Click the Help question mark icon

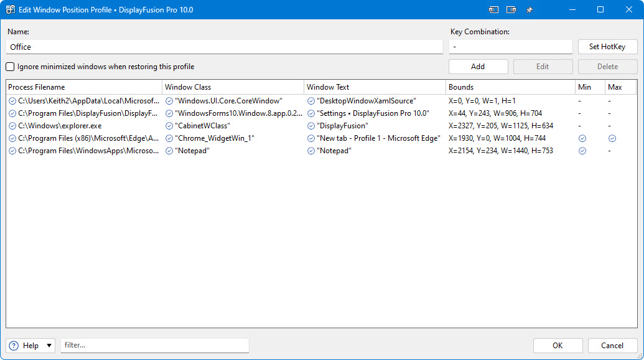[14, 346]
